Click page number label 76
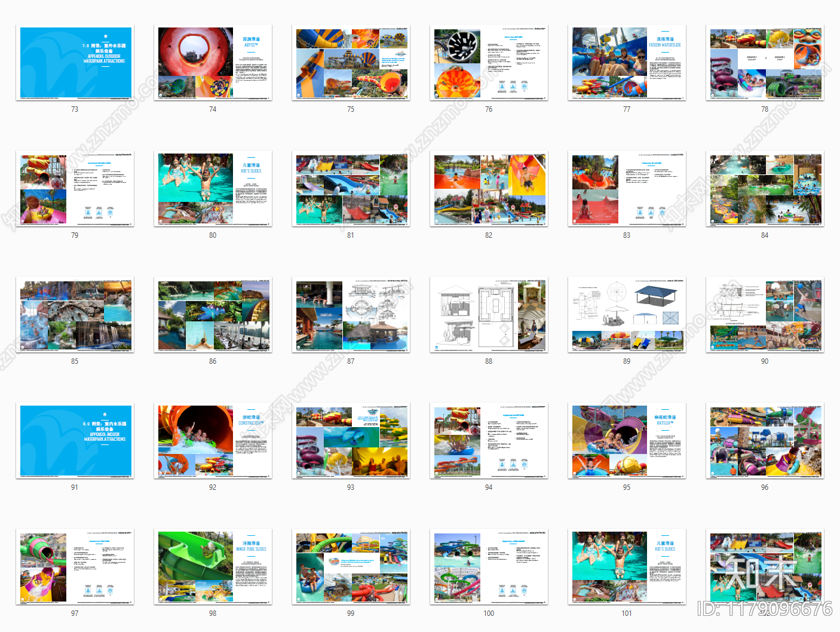The height and width of the screenshot is (632, 840). click(x=489, y=109)
